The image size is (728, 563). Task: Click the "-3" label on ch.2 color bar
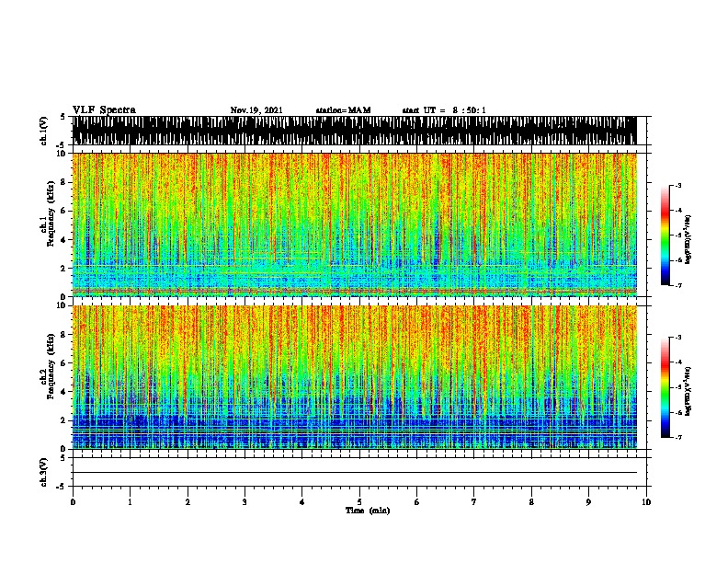[678, 338]
